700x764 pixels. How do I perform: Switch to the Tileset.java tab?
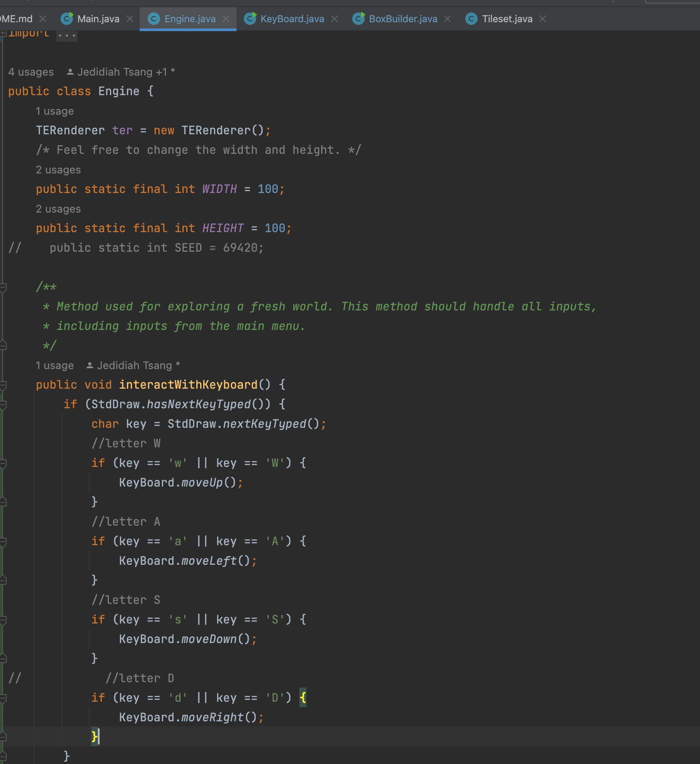(x=507, y=19)
